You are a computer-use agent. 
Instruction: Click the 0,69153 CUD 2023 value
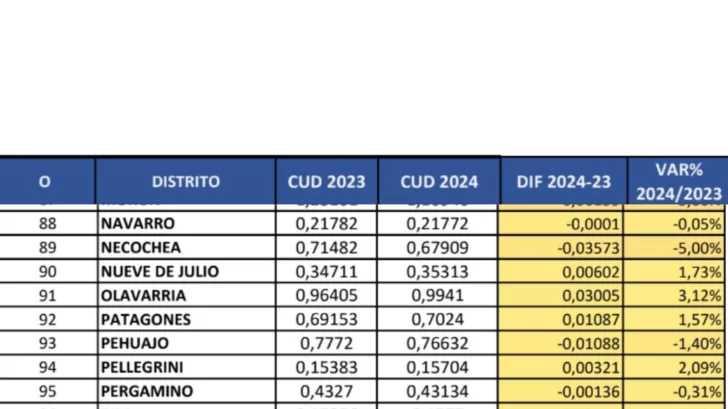(x=326, y=320)
